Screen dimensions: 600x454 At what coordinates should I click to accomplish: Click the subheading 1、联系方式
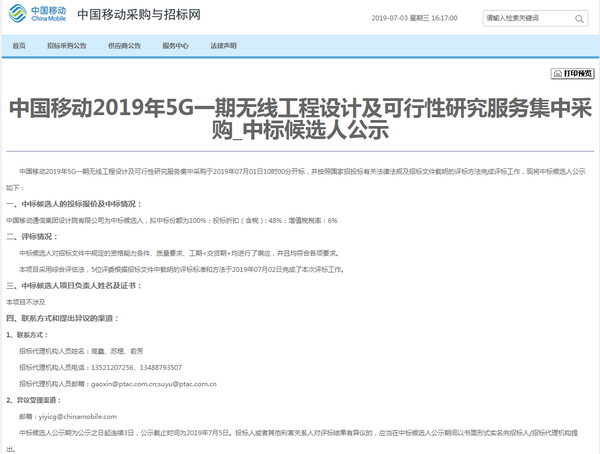coord(27,335)
